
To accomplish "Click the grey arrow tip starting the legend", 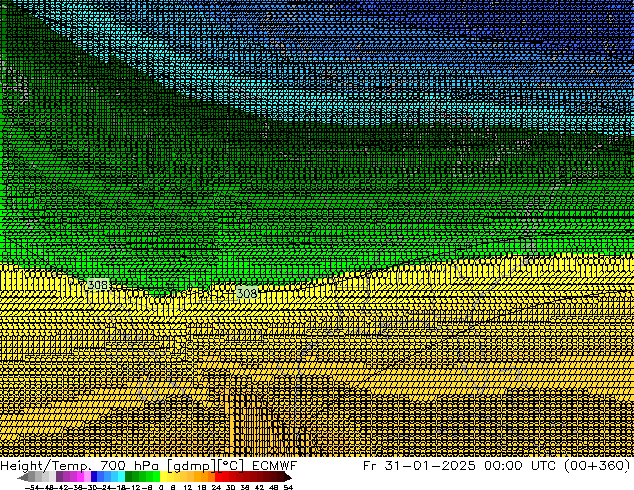I will pos(21,478).
